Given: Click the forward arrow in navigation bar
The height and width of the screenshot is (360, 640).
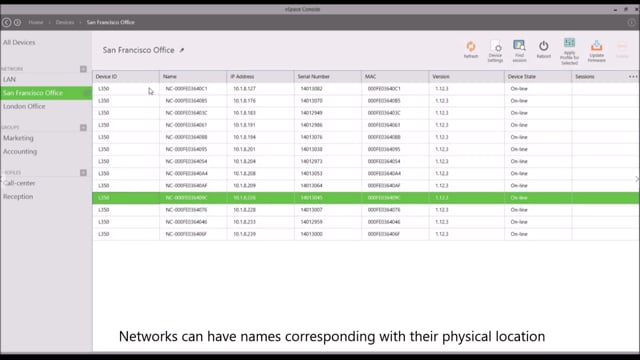Looking at the screenshot, I should pyautogui.click(x=18, y=22).
